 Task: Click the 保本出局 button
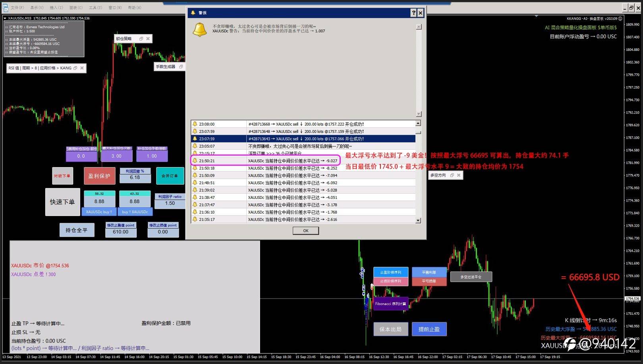pyautogui.click(x=390, y=329)
